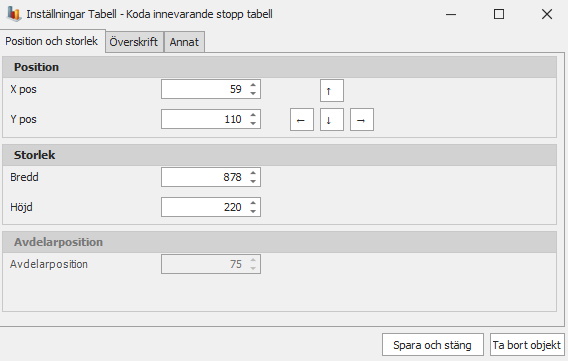The height and width of the screenshot is (361, 568).
Task: Increase Höjd value with up arrow
Action: point(253,203)
